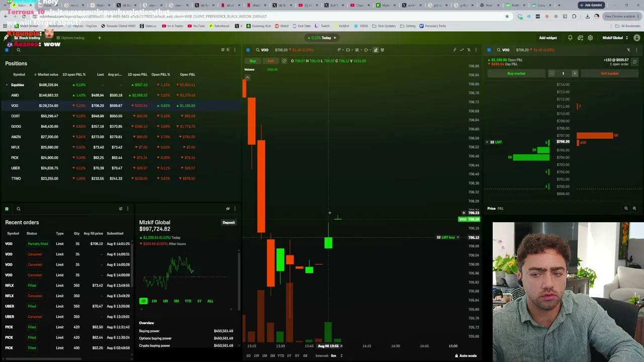
Task: Open Positions widget three-dot menu
Action: (234, 50)
